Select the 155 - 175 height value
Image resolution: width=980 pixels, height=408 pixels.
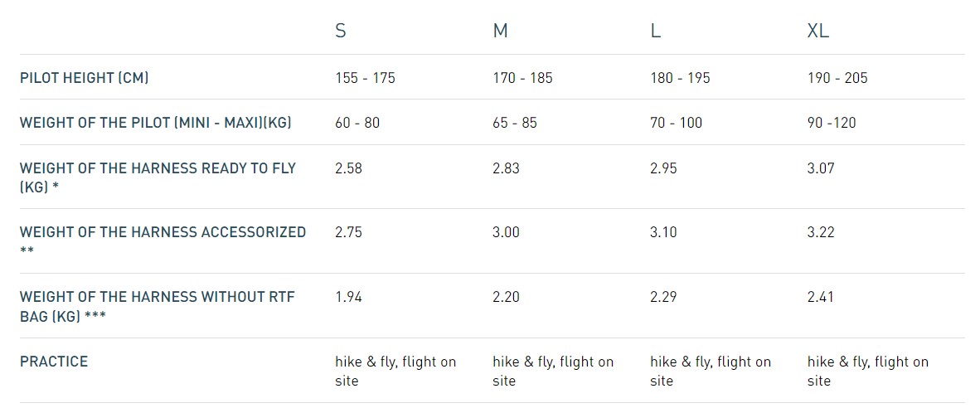click(x=365, y=78)
